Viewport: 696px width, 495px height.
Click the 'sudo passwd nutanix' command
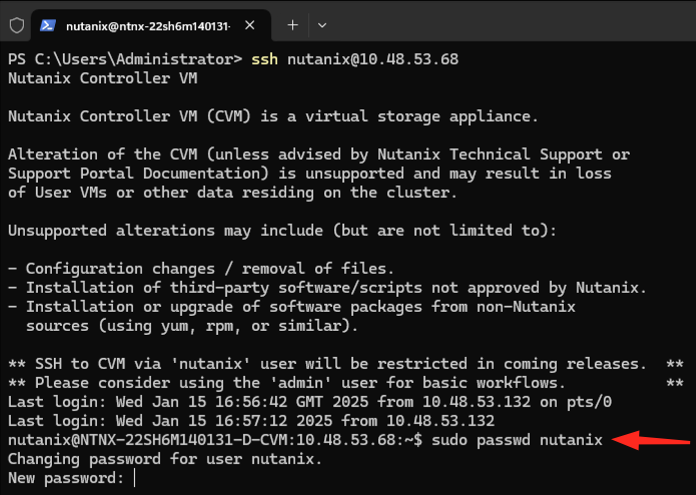(x=521, y=440)
